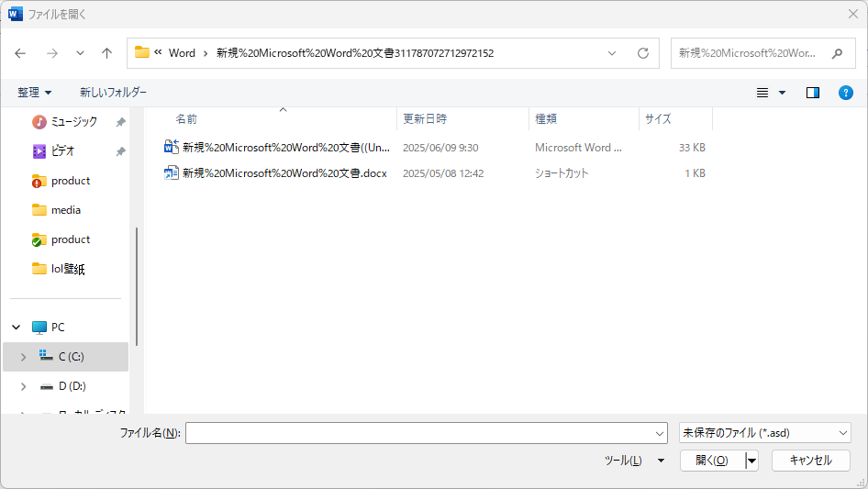Expand the 開く button split arrow
868x489 pixels.
tap(751, 461)
